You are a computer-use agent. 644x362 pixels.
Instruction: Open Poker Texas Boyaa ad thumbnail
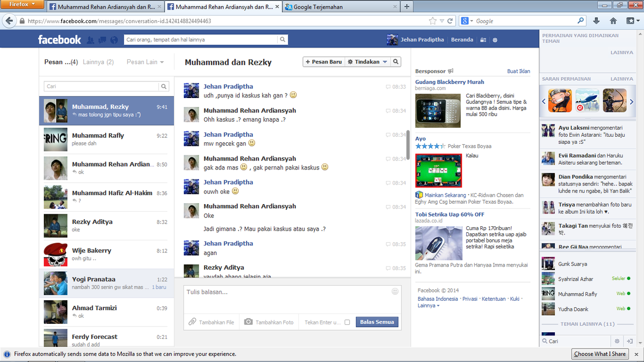[x=438, y=170]
